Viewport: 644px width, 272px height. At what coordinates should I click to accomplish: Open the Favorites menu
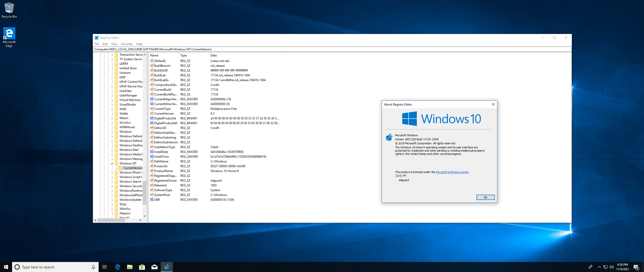coord(127,44)
